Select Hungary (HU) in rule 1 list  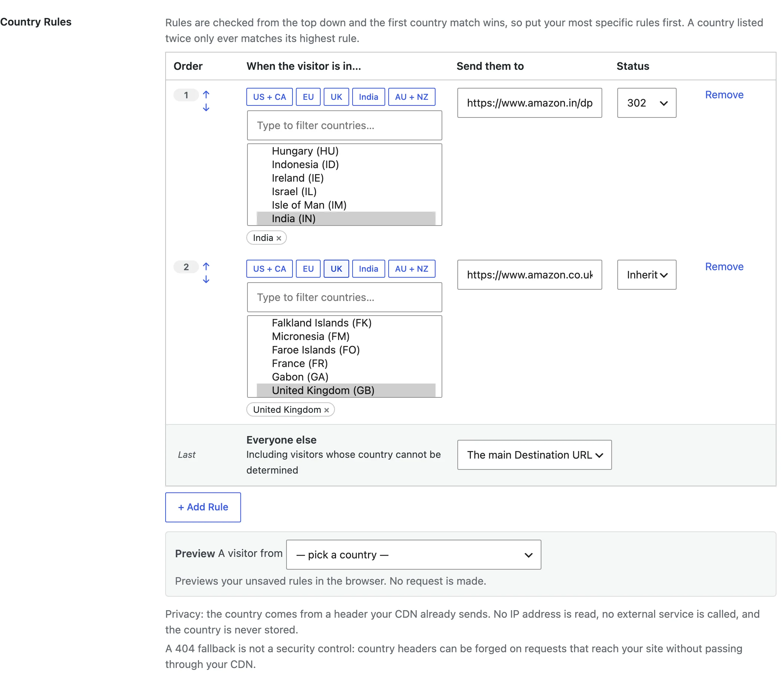(x=346, y=151)
